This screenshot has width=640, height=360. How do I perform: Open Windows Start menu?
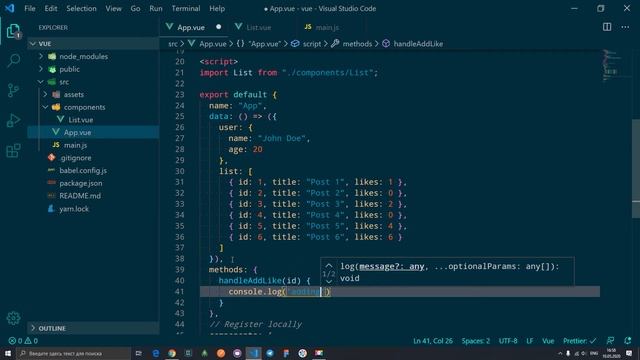[8, 353]
